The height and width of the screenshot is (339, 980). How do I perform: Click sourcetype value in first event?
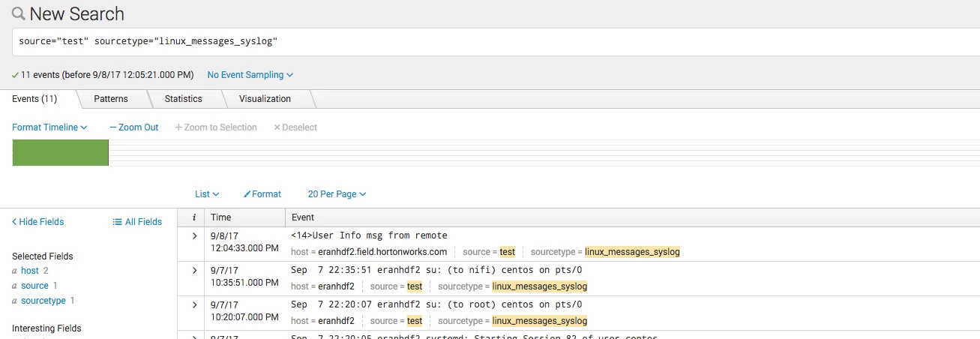pyautogui.click(x=632, y=252)
